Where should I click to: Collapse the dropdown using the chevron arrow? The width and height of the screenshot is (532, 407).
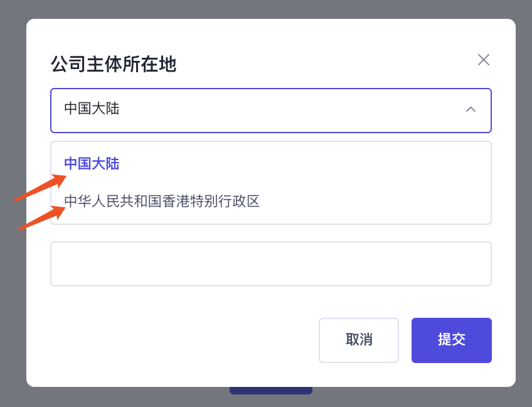(x=471, y=109)
